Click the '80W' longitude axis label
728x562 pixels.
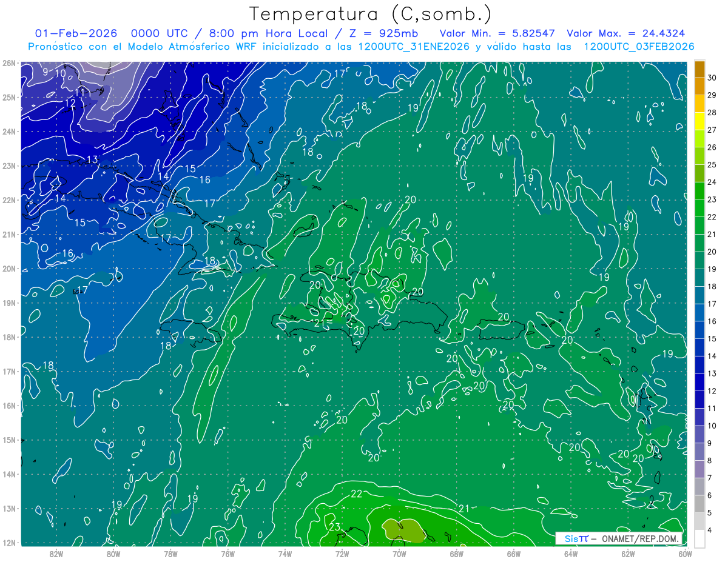tap(113, 553)
